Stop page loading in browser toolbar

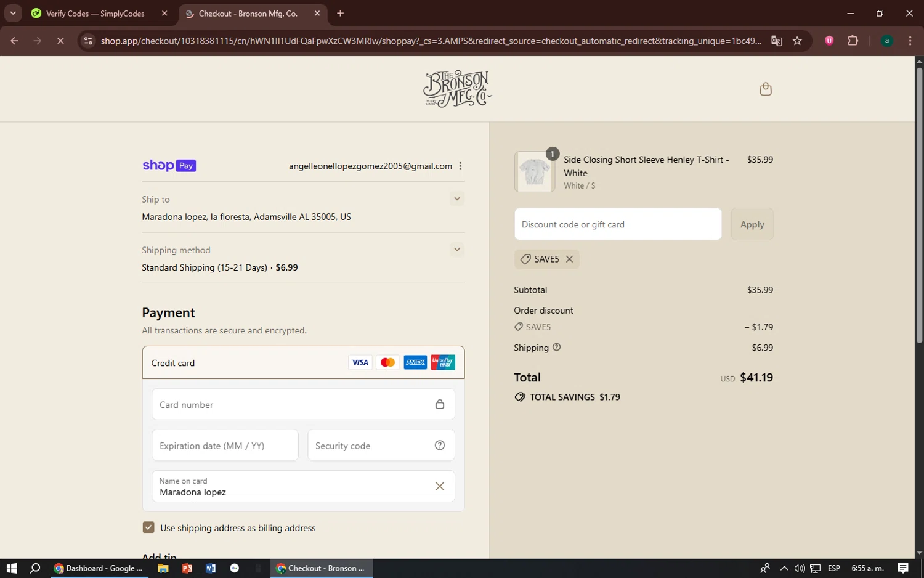tap(60, 41)
